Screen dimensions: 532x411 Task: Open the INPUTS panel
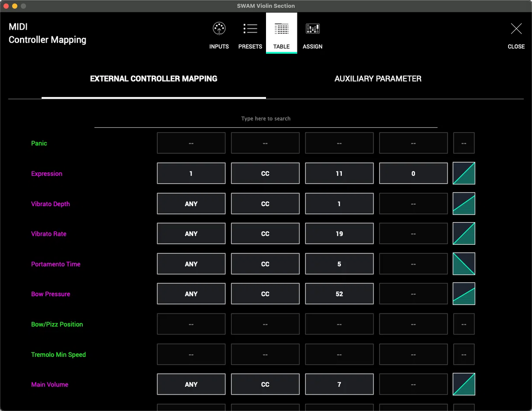point(219,33)
